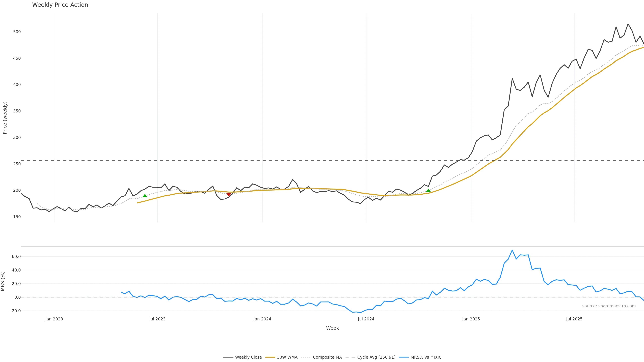Hide the MRS% vs ^IXIC series label
644x362 pixels.
[426, 357]
